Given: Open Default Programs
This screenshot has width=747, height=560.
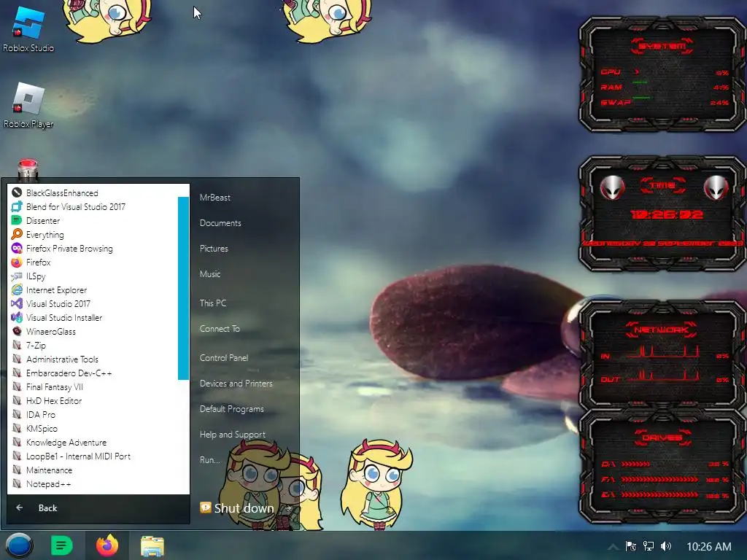Looking at the screenshot, I should (231, 408).
